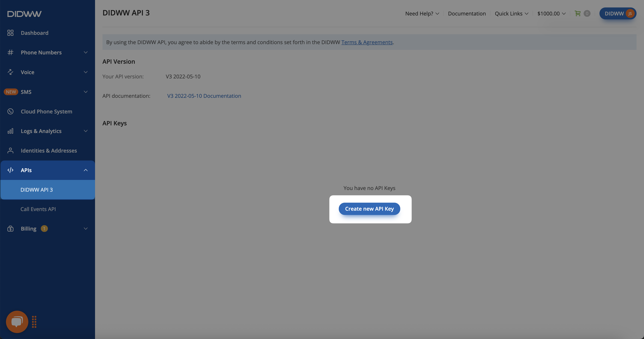This screenshot has height=339, width=644.
Task: Open the Terms & Agreements link
Action: 367,42
